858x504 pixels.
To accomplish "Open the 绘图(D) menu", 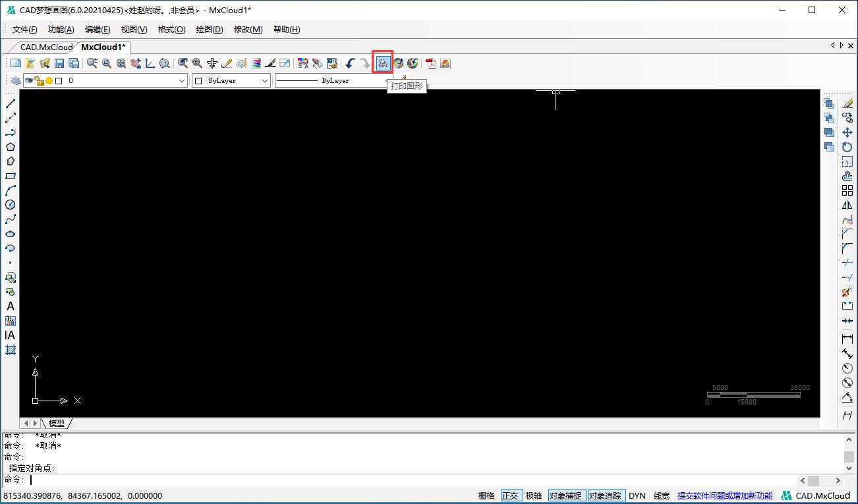I will pos(210,30).
